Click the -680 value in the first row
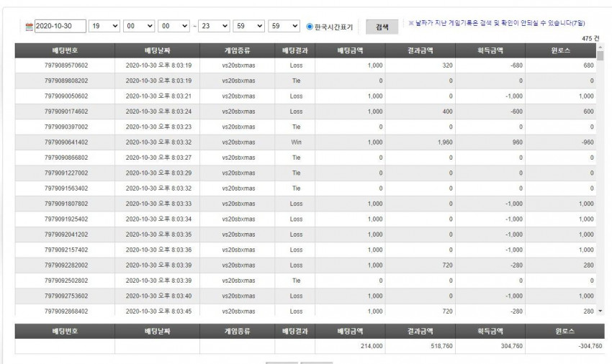Viewport: 612px width, 364px height. point(516,65)
